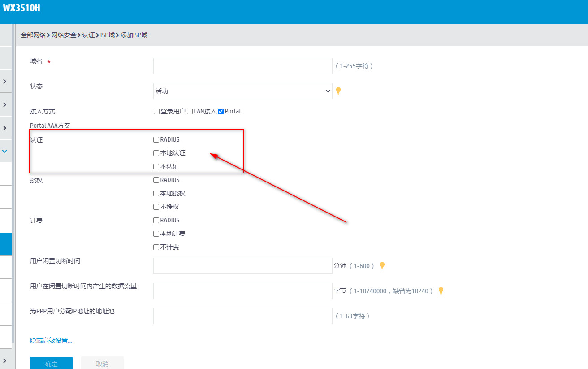Viewport: 588px width, 369px height.
Task: Click the lightbulb hint for 用户闲置切断时间
Action: pyautogui.click(x=382, y=265)
